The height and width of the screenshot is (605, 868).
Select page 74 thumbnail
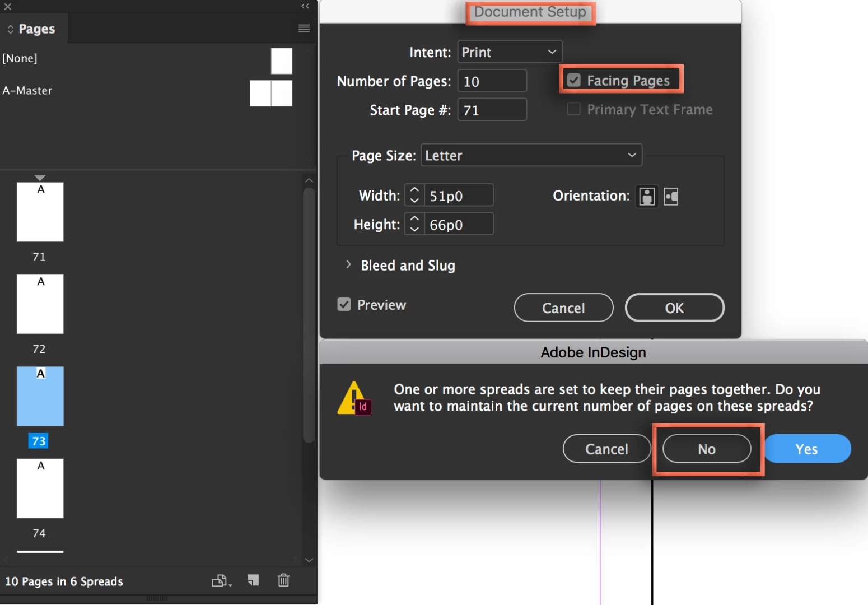coord(40,488)
